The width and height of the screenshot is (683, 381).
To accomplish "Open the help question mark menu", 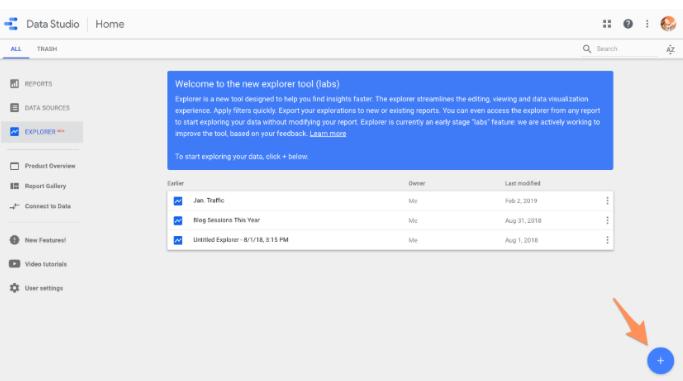I will (x=628, y=24).
